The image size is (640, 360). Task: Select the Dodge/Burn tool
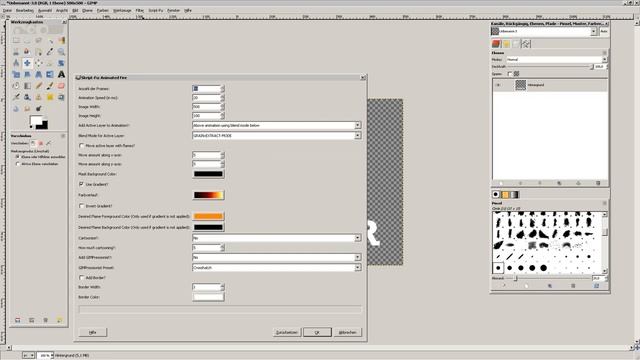click(38, 109)
